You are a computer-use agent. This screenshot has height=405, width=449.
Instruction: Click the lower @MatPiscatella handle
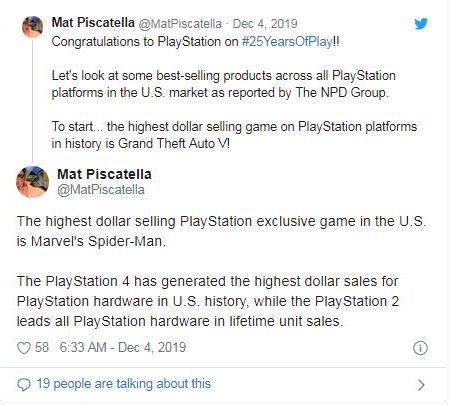(x=101, y=190)
